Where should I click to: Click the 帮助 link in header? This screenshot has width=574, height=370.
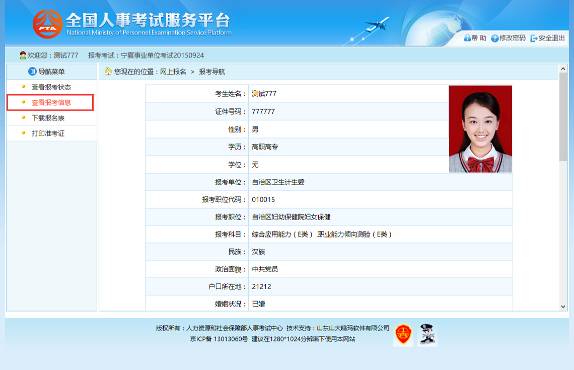(479, 38)
